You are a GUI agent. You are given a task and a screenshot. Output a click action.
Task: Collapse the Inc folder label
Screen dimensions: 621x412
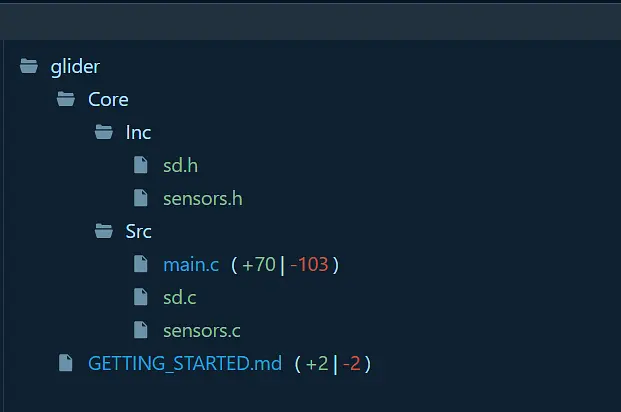[138, 132]
